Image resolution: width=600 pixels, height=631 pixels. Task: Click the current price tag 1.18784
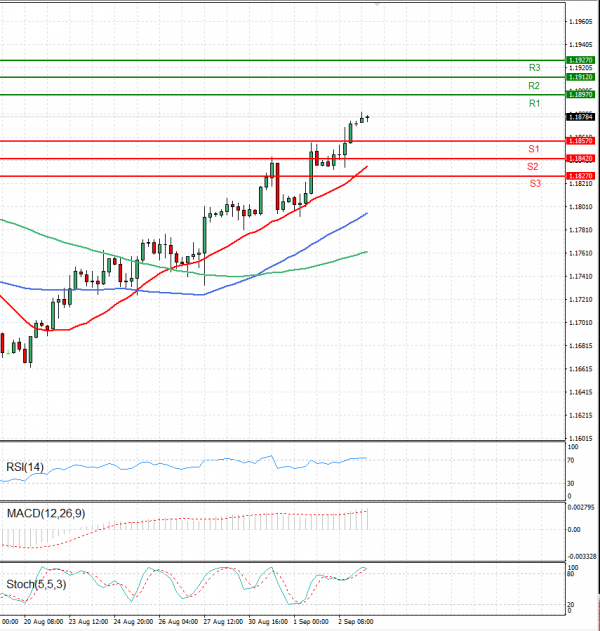point(580,117)
